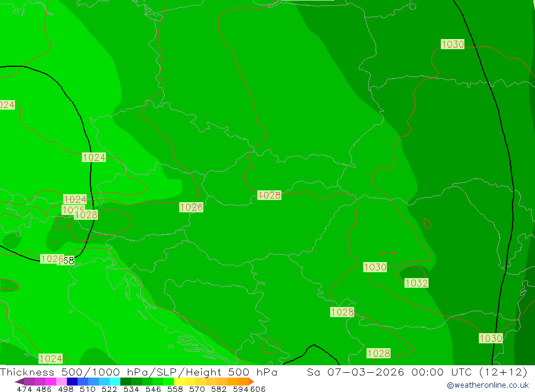
Task: Pick the dark blue swatch right of 498
Action: click(72, 381)
